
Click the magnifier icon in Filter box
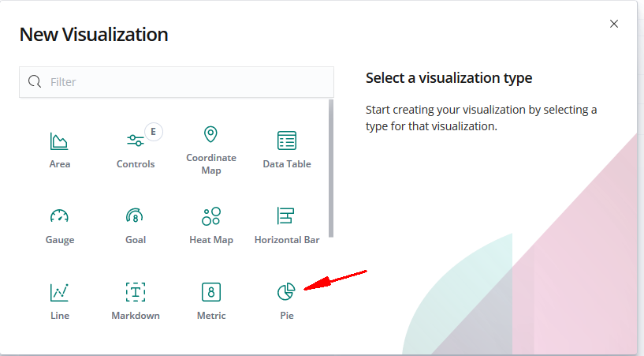[35, 81]
